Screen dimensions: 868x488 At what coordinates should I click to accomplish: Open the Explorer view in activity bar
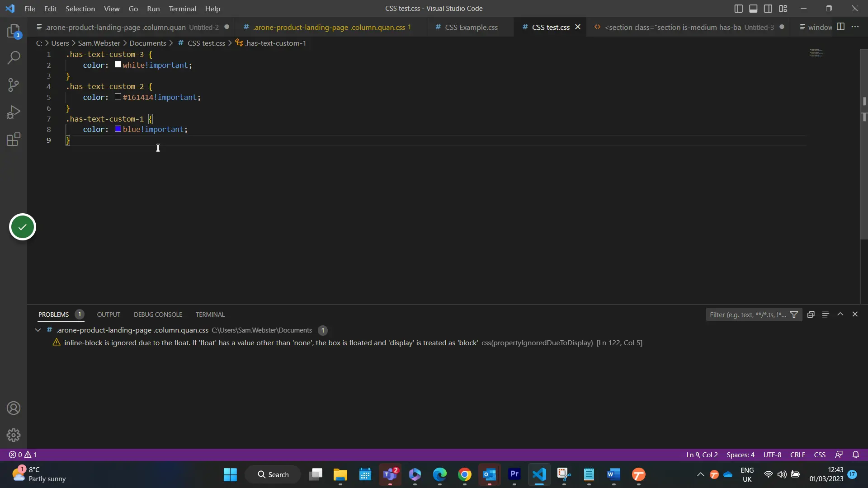[14, 31]
